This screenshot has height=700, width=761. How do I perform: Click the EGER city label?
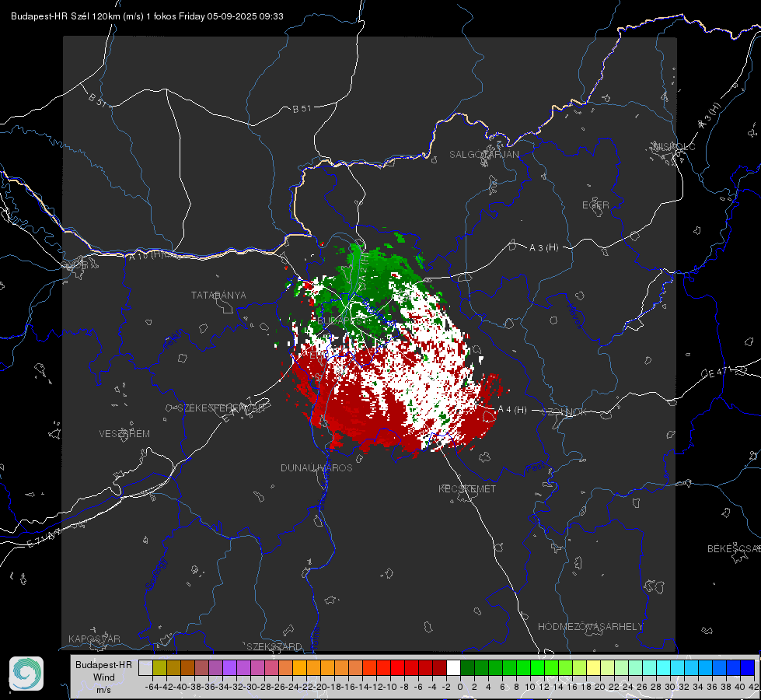pyautogui.click(x=595, y=205)
